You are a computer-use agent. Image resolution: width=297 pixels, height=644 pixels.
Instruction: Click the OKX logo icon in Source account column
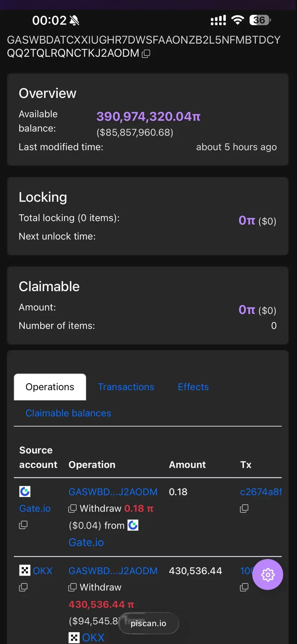(25, 570)
